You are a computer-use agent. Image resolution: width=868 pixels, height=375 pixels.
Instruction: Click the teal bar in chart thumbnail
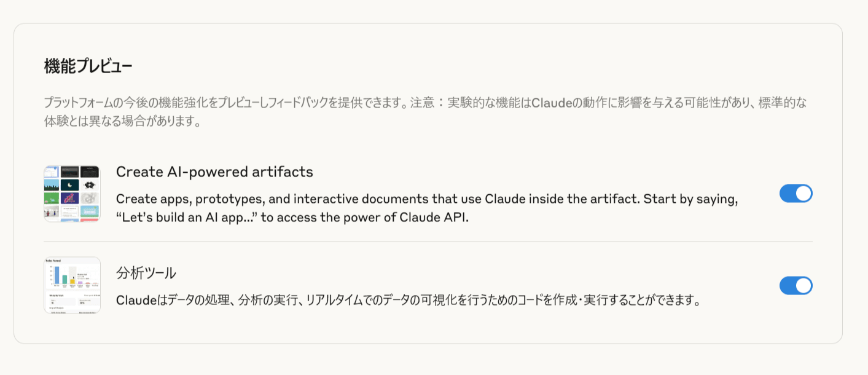[65, 280]
